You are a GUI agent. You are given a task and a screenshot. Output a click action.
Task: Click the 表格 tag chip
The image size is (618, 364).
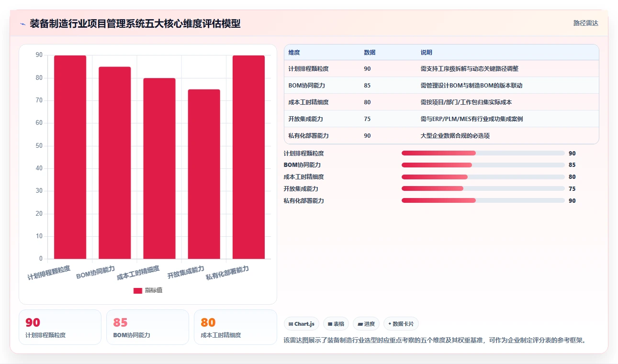[x=336, y=324]
